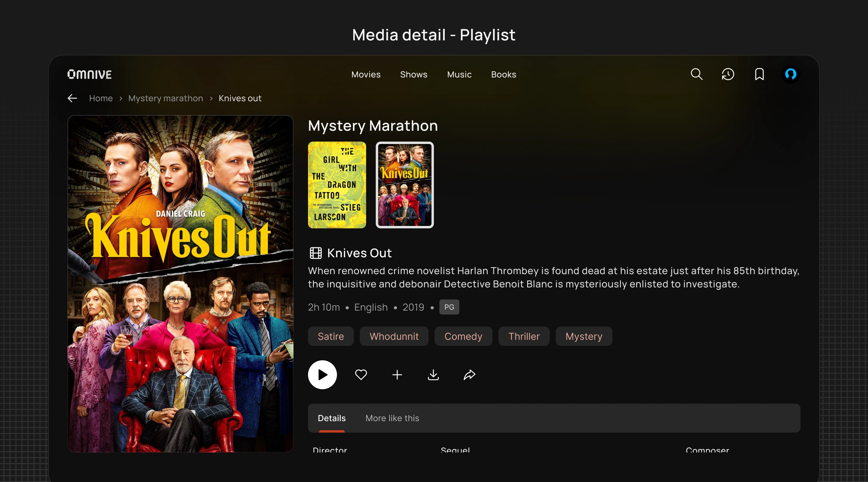The image size is (868, 482).
Task: Click the back arrow in breadcrumbs
Action: click(x=72, y=98)
